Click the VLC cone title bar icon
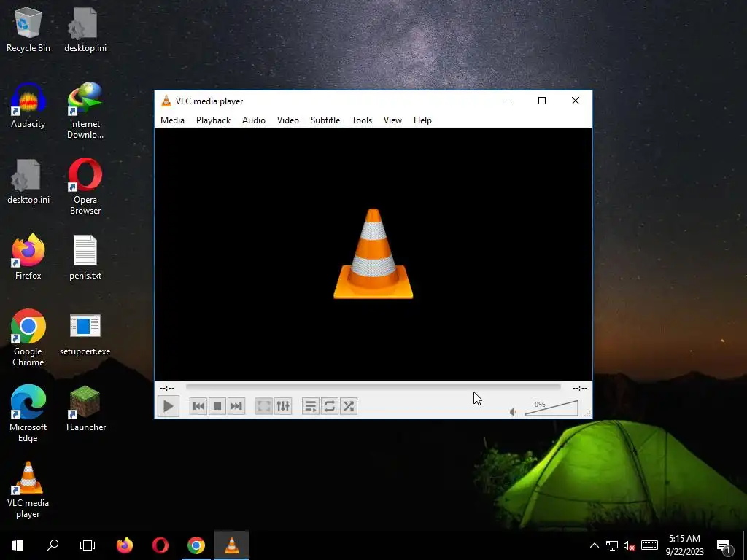Screen dimensions: 747x560 point(166,101)
